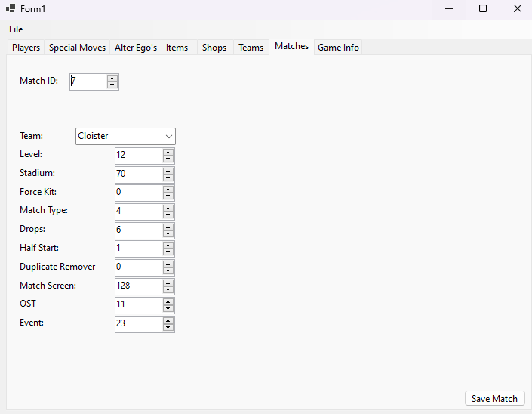
Task: Increment the Duplicate Remover value
Action: 168,264
